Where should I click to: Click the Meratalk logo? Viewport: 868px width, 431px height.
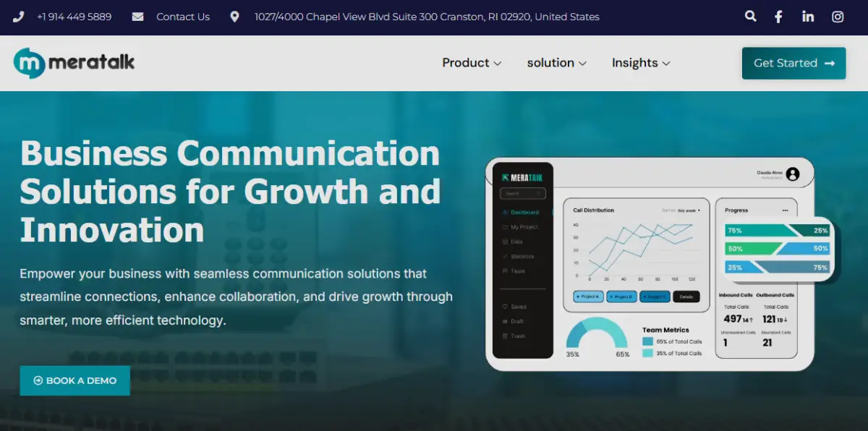pyautogui.click(x=74, y=63)
